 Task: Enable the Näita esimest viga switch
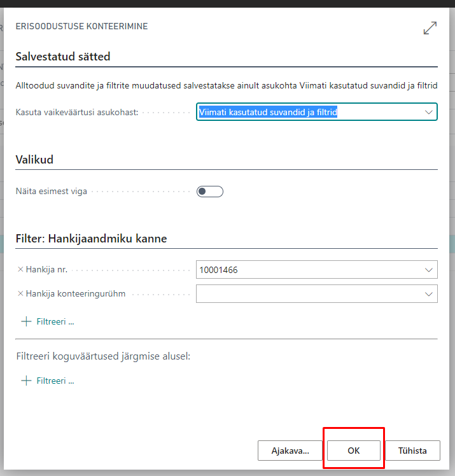(209, 191)
